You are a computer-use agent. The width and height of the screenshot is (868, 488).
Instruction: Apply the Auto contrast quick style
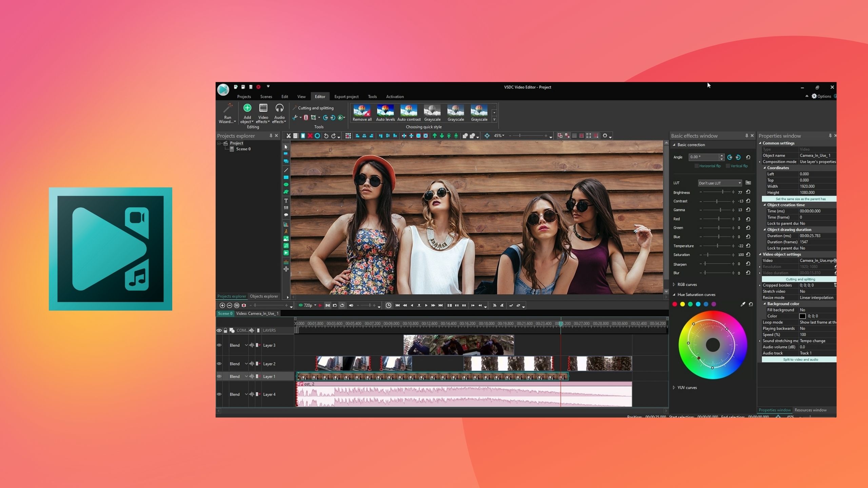[409, 113]
